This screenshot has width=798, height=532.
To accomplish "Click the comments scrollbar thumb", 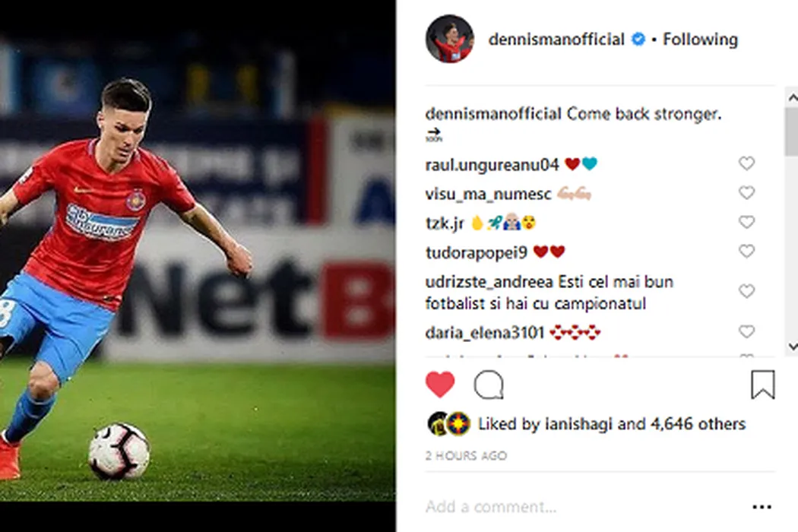I will coord(792,131).
